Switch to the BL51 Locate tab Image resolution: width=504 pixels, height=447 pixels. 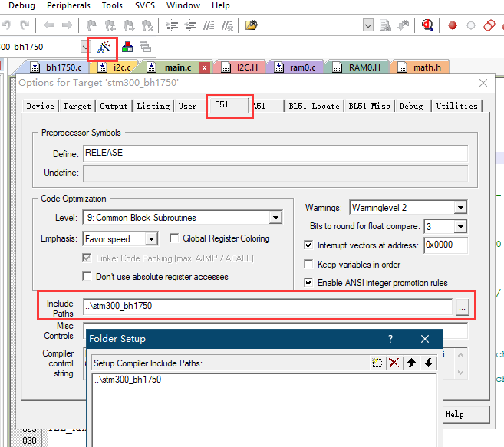314,106
